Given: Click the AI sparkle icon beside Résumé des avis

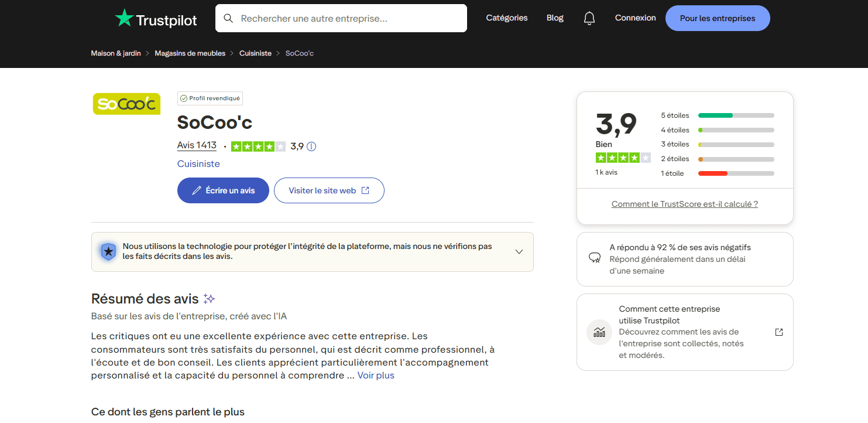Looking at the screenshot, I should click(x=209, y=299).
